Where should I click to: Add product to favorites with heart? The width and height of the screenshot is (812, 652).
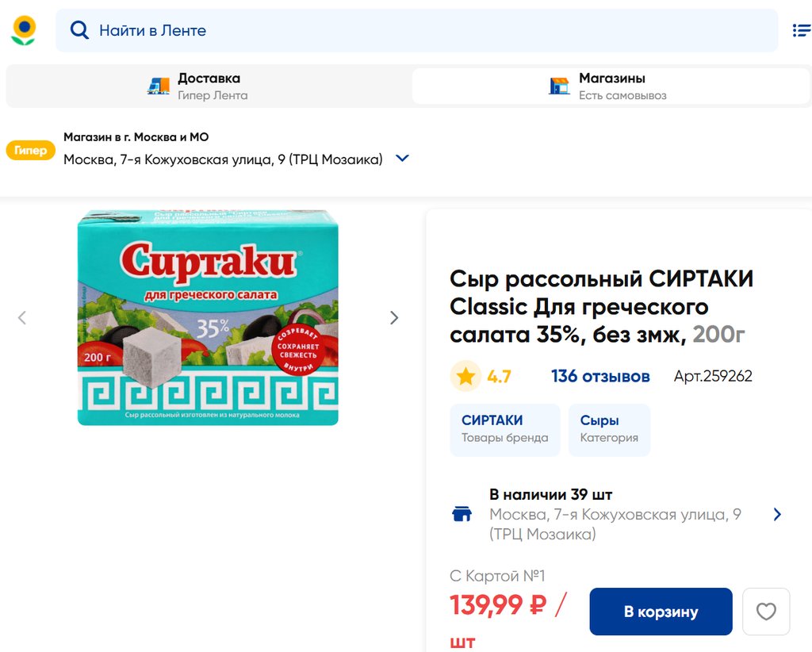coord(765,612)
